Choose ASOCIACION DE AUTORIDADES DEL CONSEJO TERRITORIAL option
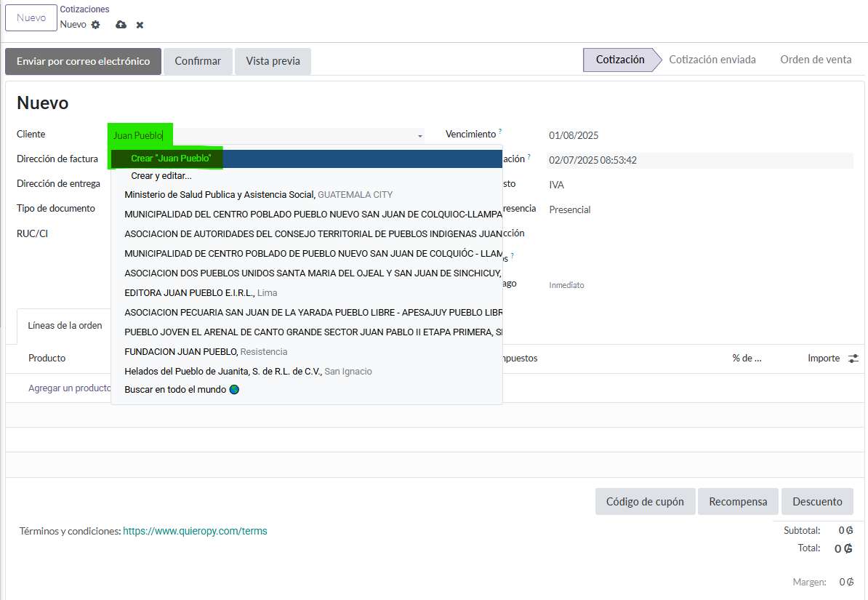The height and width of the screenshot is (600, 868). coord(307,234)
